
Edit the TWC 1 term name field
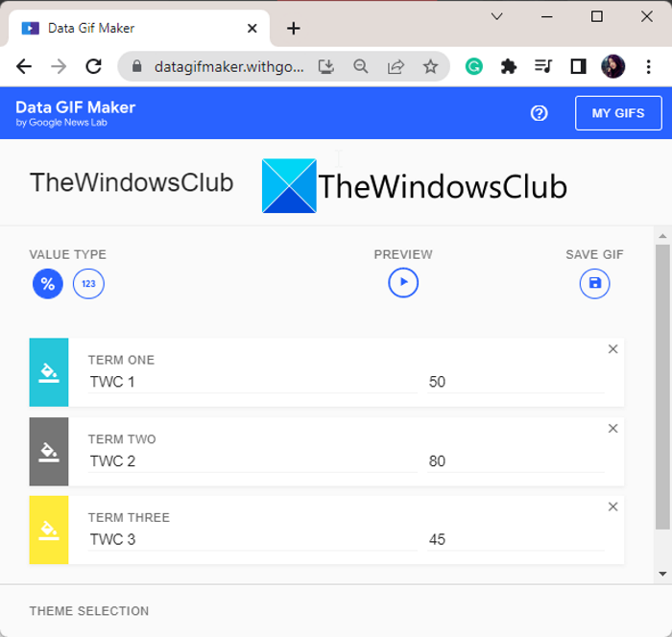point(252,382)
